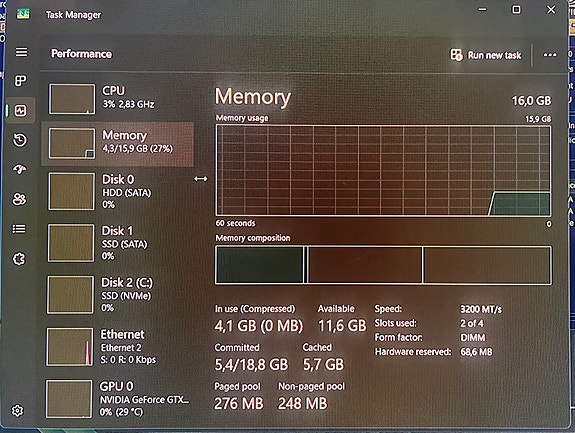
Task: Go to the Users page icon
Action: pyautogui.click(x=19, y=199)
